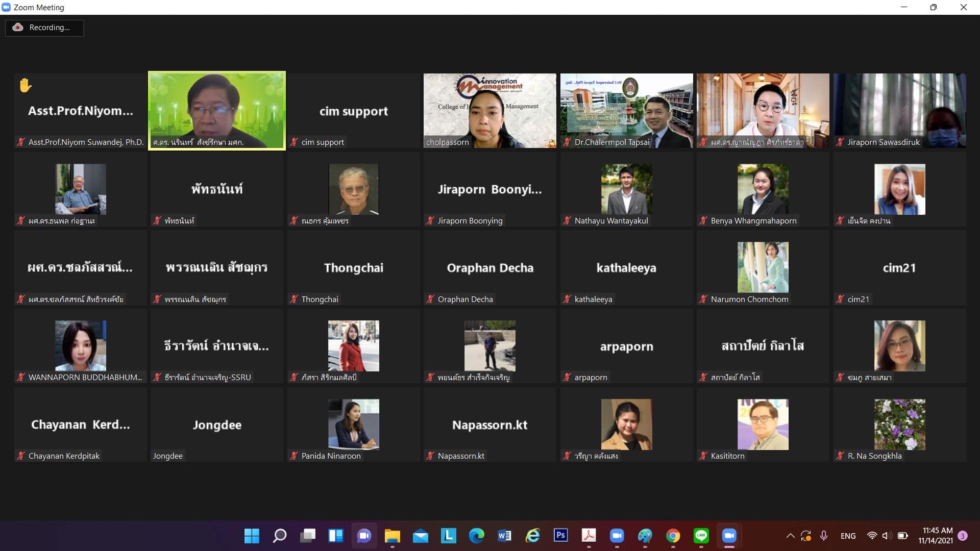The width and height of the screenshot is (980, 551).
Task: Open LINE app from taskbar
Action: [x=701, y=536]
